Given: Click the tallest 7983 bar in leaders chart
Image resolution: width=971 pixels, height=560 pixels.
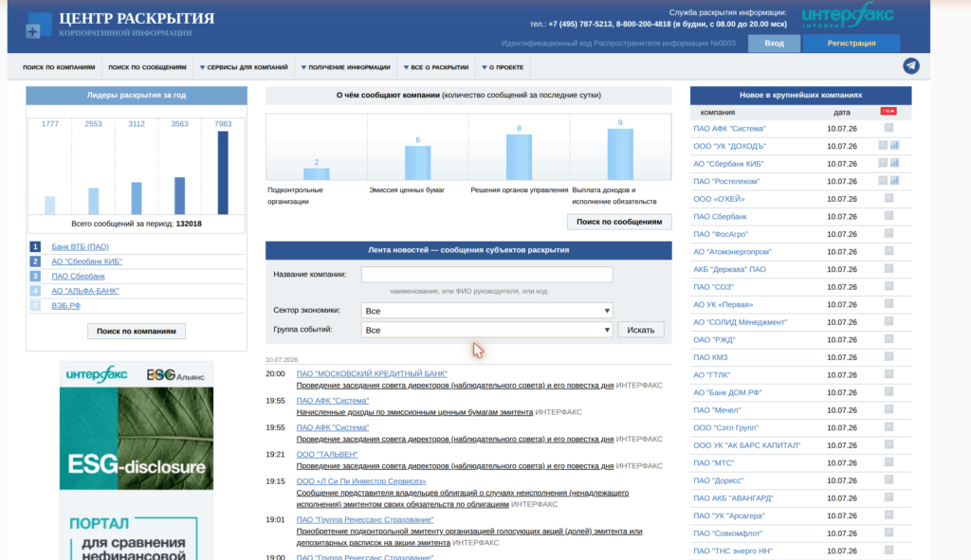Looking at the screenshot, I should [223, 172].
